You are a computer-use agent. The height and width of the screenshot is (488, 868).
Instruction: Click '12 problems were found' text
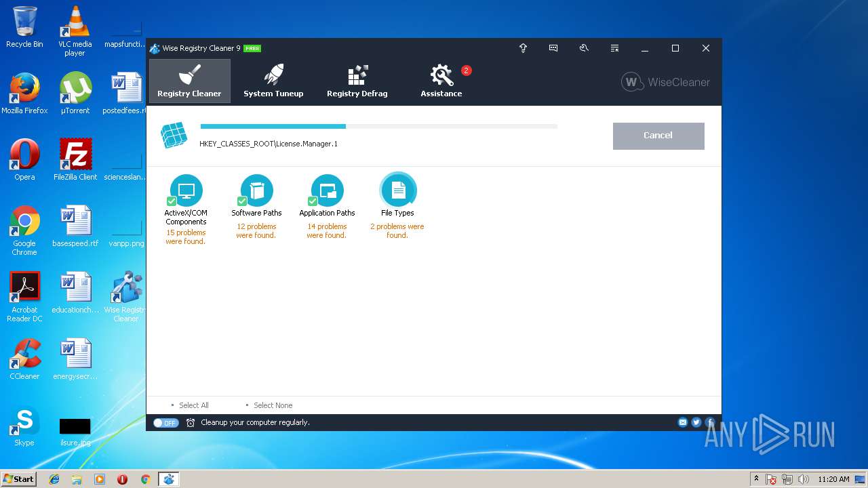(256, 231)
